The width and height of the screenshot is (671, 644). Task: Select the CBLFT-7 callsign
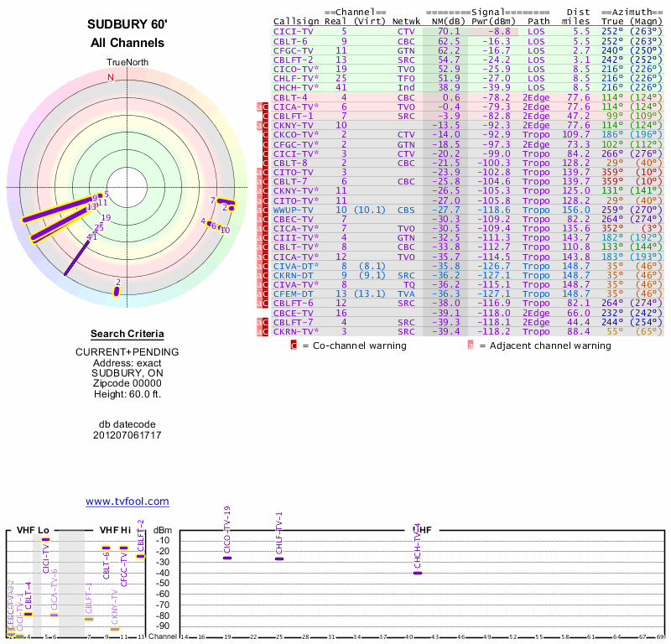293,322
